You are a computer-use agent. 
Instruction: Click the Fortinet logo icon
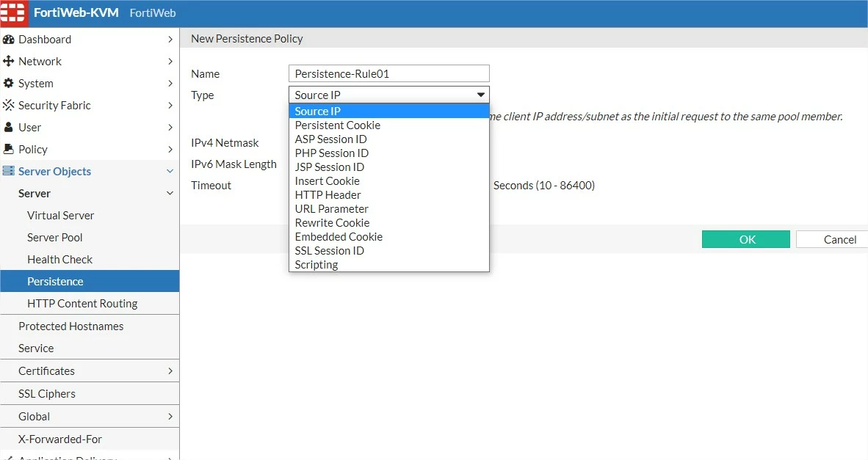point(13,12)
